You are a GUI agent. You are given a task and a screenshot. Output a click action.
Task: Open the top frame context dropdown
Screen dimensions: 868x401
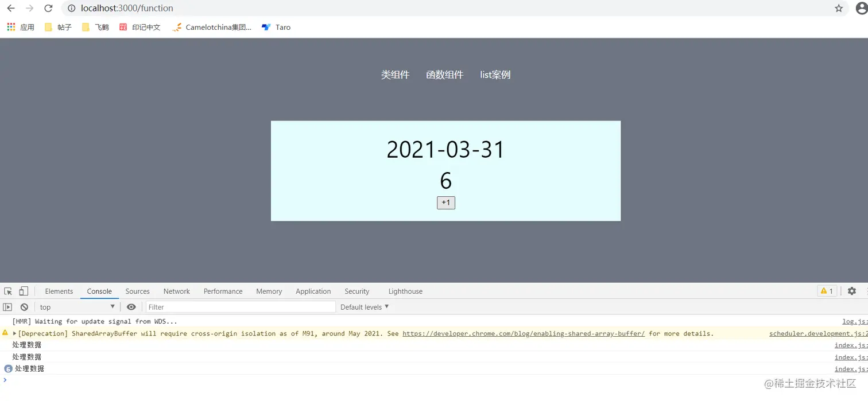76,307
